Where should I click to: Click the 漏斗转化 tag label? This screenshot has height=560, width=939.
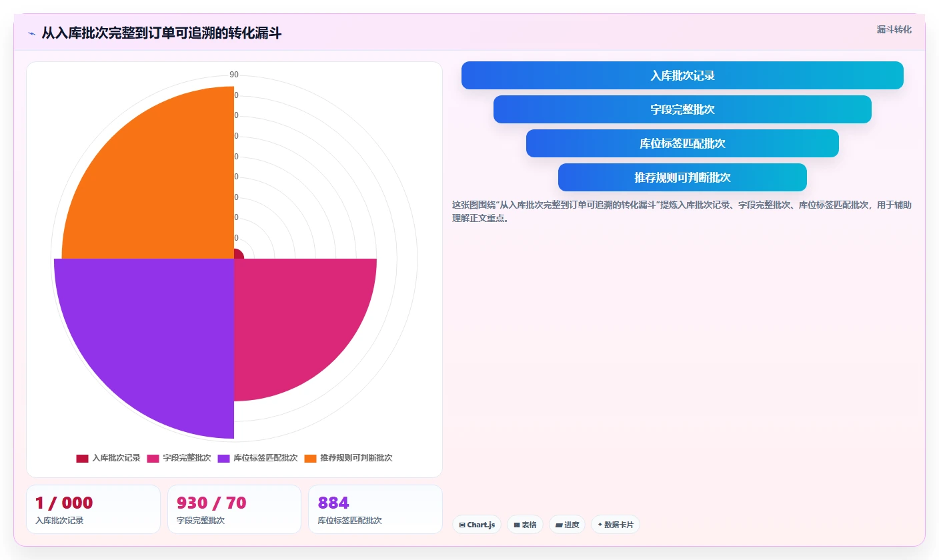tap(894, 29)
